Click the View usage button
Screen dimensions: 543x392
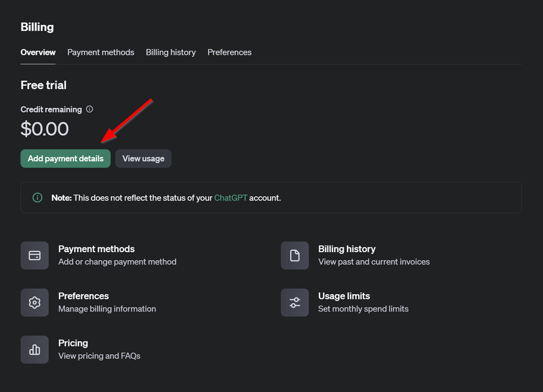[x=143, y=158]
